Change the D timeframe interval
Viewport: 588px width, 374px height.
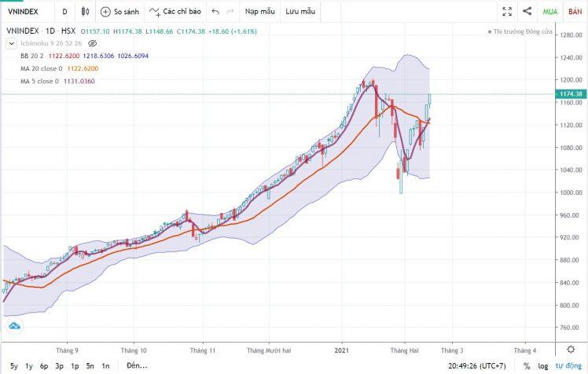tap(65, 12)
